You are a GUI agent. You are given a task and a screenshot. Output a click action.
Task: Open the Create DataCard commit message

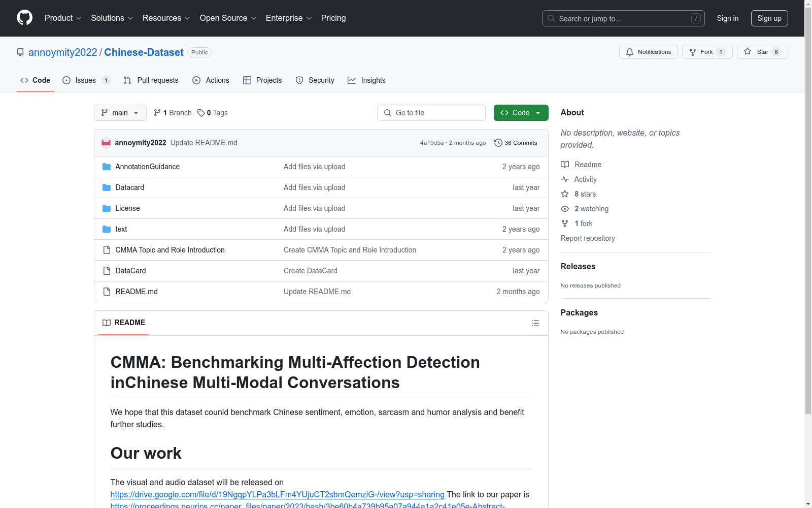311,271
